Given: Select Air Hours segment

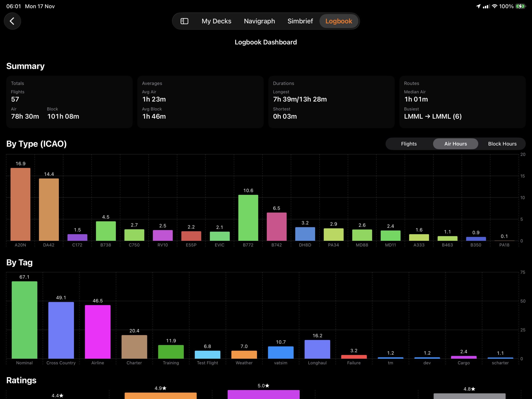Looking at the screenshot, I should [x=455, y=144].
